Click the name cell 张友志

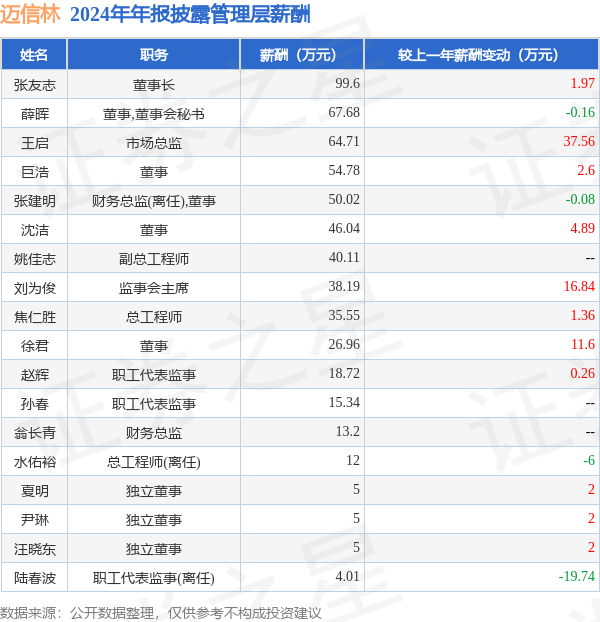click(x=35, y=85)
